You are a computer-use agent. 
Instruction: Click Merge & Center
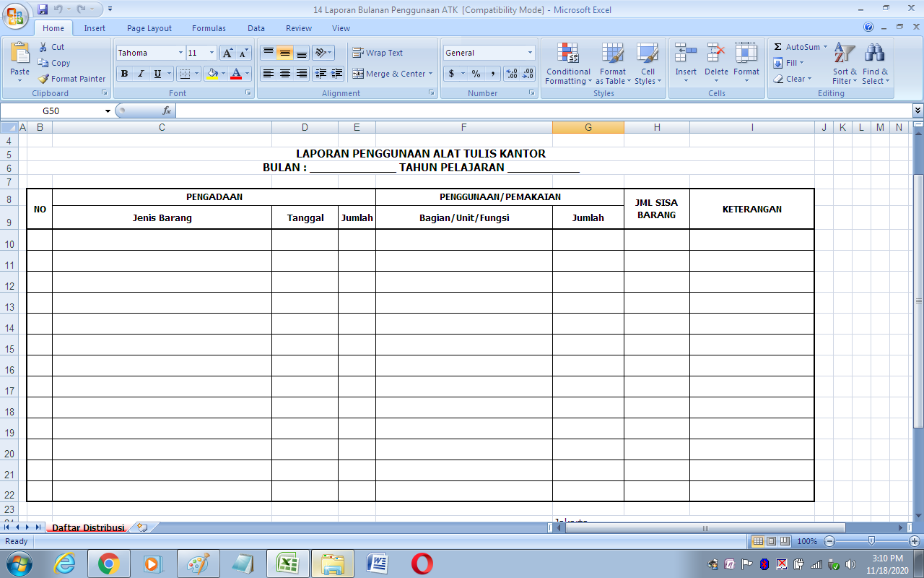tap(392, 74)
